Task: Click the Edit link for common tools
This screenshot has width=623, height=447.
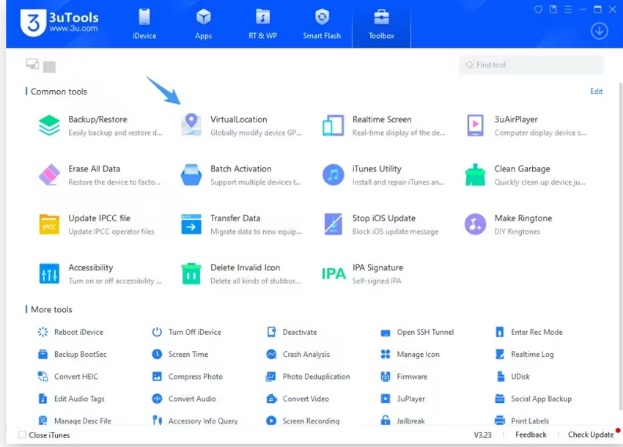Action: tap(596, 91)
